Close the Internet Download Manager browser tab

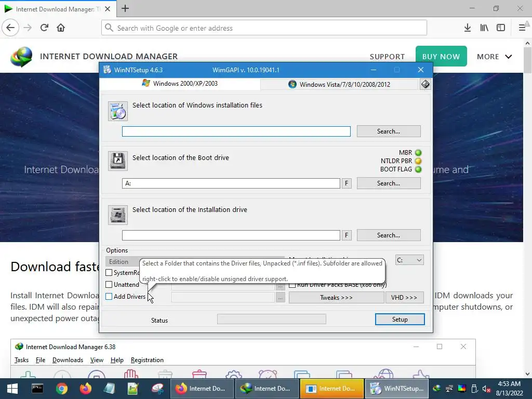pos(108,9)
